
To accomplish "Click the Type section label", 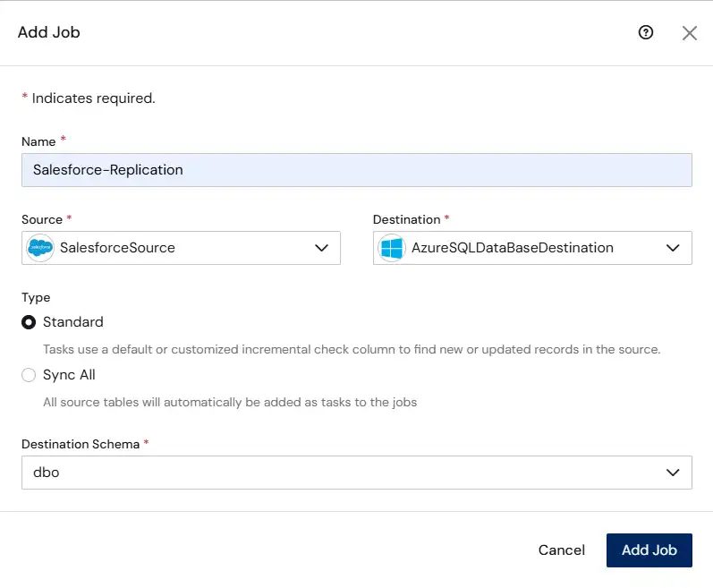I will pos(36,297).
